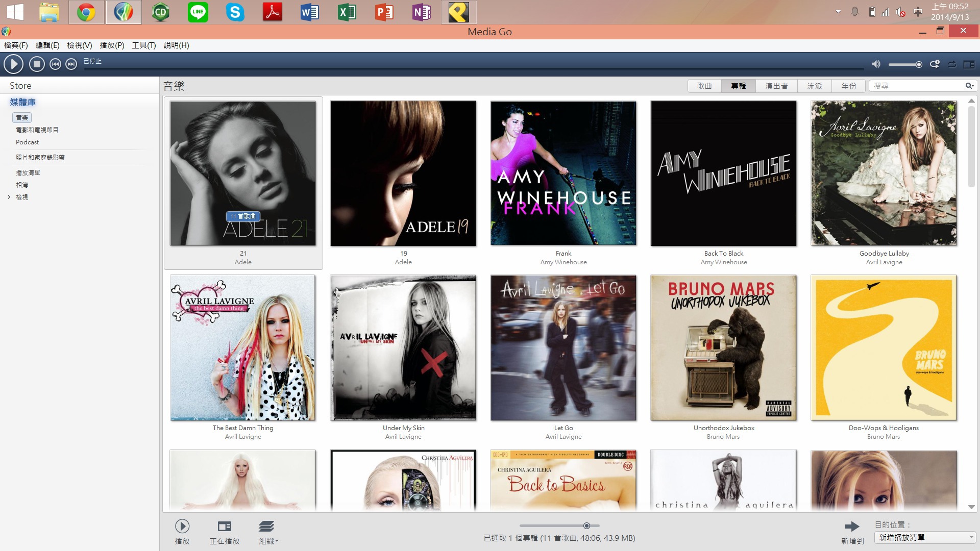Toggle repeat mode icon
The height and width of the screenshot is (551, 980).
(952, 64)
